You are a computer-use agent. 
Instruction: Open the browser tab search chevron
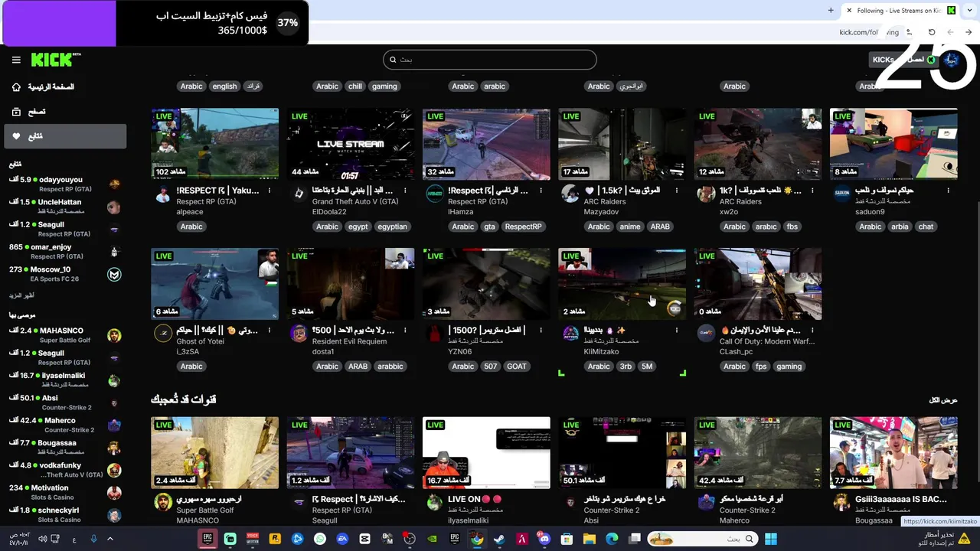(x=969, y=11)
